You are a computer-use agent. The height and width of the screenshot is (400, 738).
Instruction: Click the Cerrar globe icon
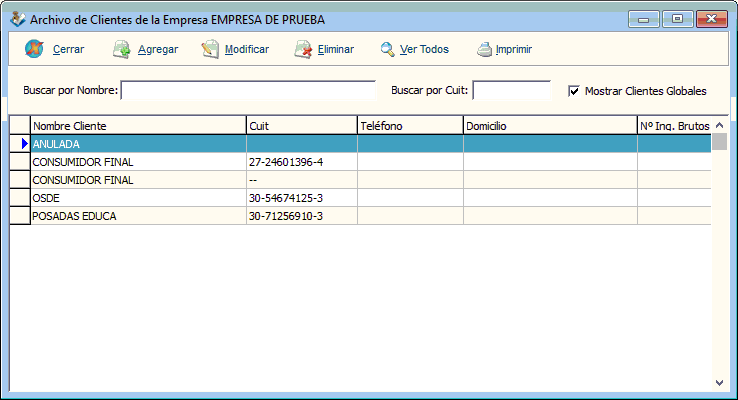pos(34,49)
